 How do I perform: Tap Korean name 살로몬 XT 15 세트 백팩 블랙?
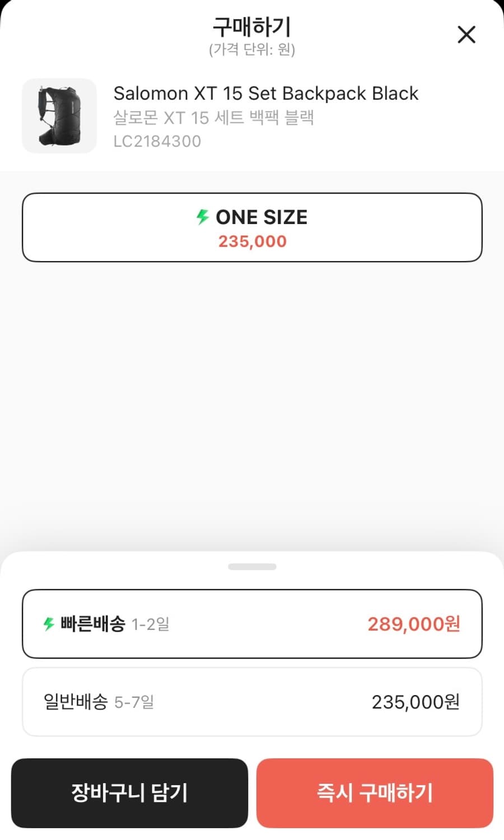tap(213, 118)
